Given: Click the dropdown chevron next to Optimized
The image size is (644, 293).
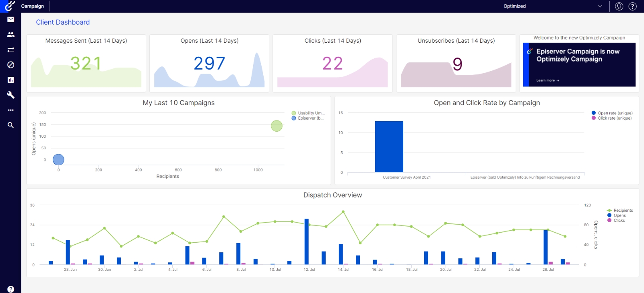Looking at the screenshot, I should click(x=600, y=6).
